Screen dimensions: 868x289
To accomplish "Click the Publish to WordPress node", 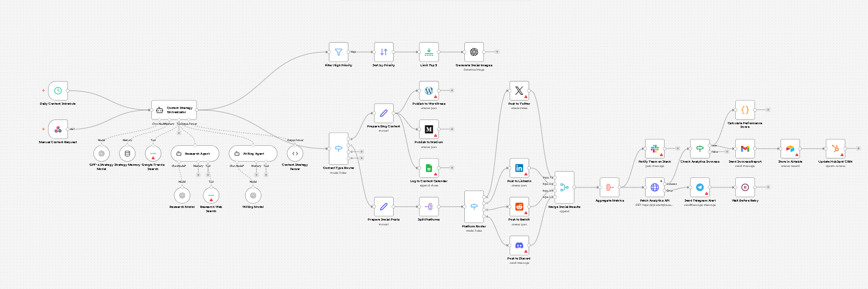I will [x=429, y=91].
